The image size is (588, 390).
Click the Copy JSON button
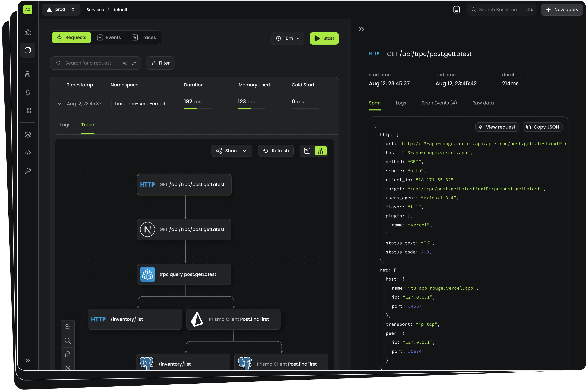tap(542, 127)
